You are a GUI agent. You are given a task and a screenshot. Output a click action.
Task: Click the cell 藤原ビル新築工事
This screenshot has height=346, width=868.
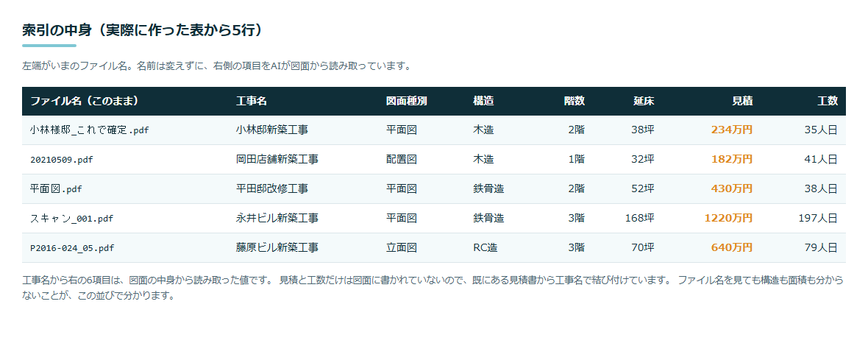coord(277,247)
